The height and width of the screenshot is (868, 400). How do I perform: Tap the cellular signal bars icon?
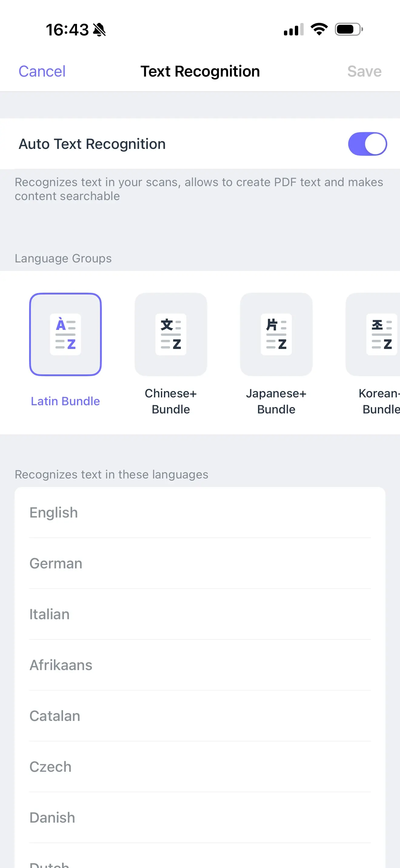[x=293, y=30]
